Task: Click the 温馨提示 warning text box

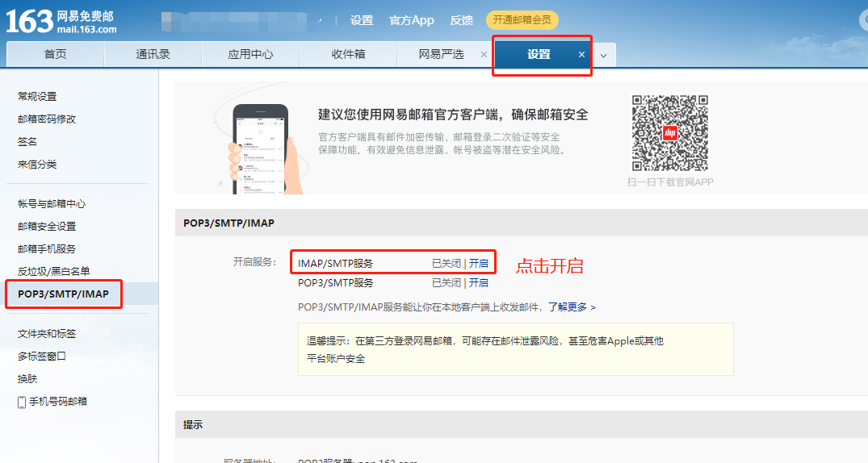Action: (515, 349)
